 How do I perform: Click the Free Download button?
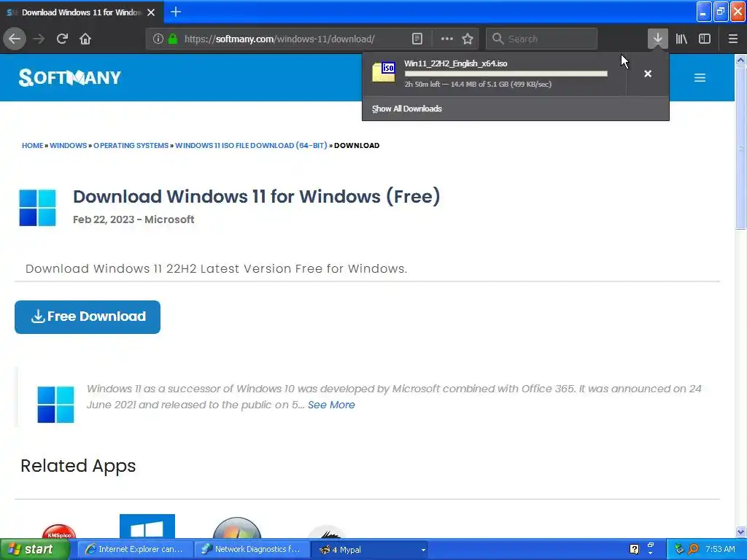(x=88, y=316)
